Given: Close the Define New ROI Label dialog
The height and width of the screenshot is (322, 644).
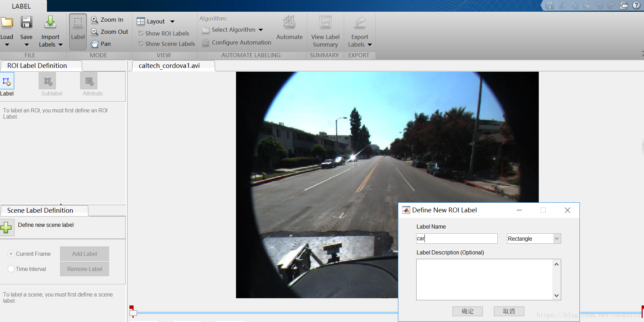Looking at the screenshot, I should pyautogui.click(x=567, y=210).
